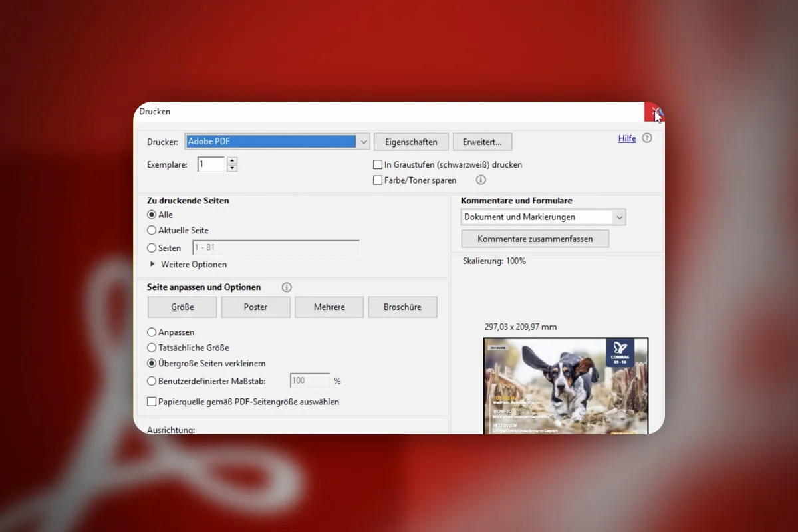Image resolution: width=798 pixels, height=532 pixels.
Task: Increase Exemplare with the up arrow
Action: [232, 160]
